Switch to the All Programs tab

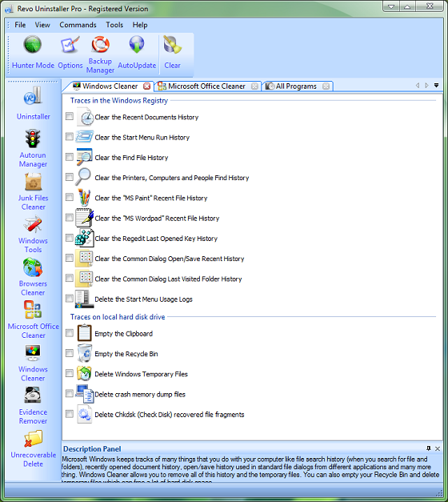tap(296, 86)
